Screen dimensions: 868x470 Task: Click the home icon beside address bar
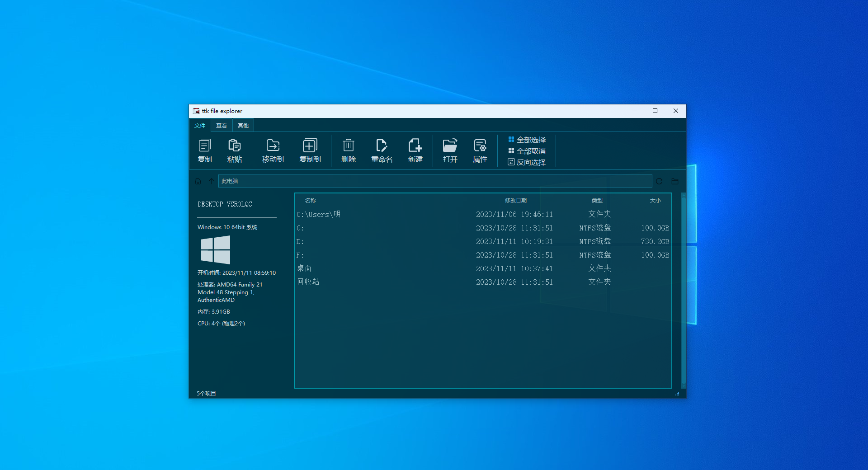coord(198,181)
